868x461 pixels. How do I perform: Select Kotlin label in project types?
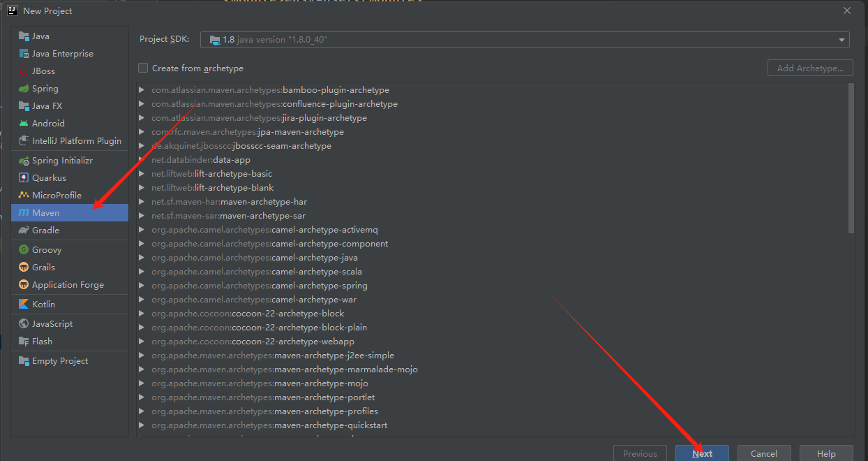(x=43, y=305)
